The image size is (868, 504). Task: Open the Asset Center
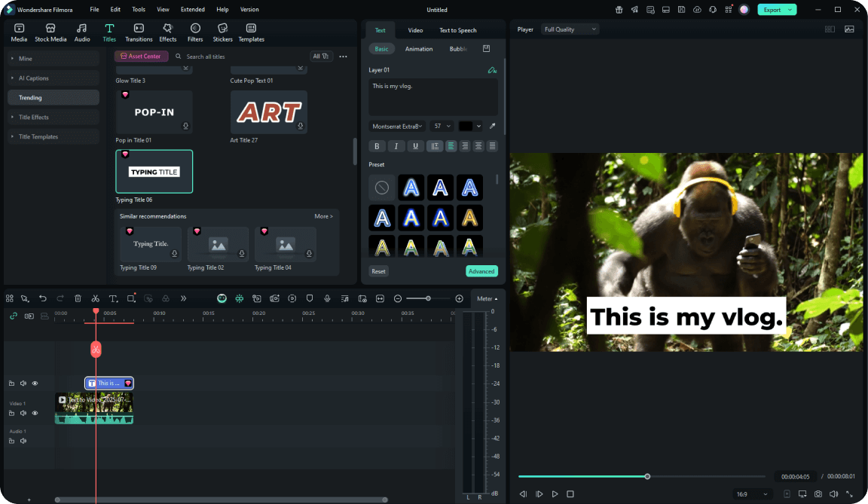pyautogui.click(x=141, y=57)
